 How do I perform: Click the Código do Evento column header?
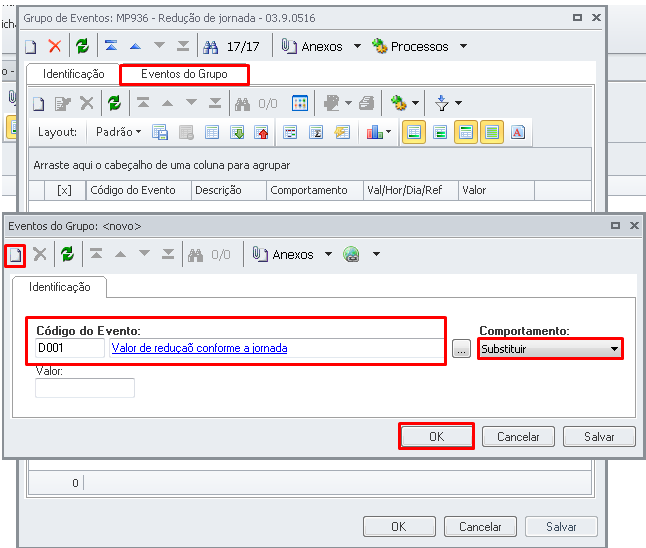point(138,190)
